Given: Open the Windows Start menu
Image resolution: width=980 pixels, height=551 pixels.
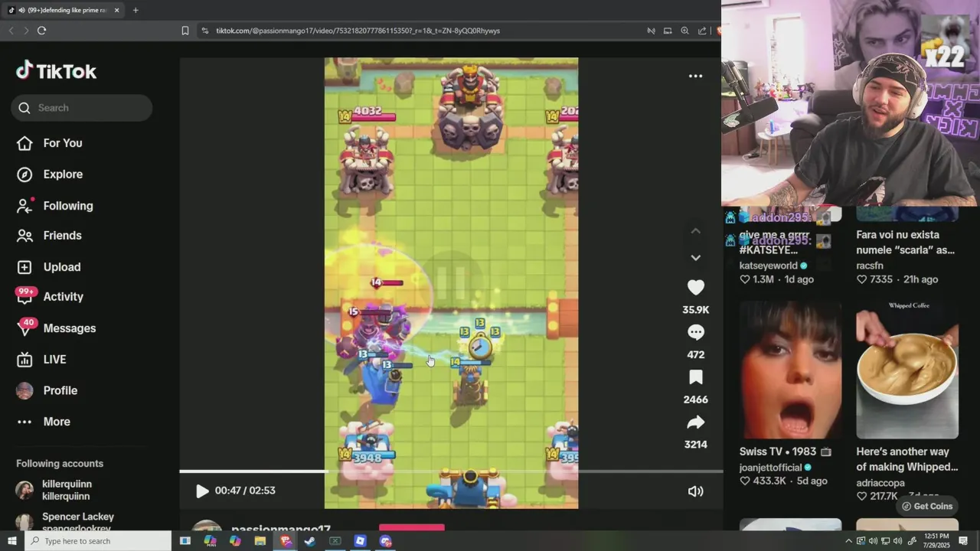Looking at the screenshot, I should 11,541.
